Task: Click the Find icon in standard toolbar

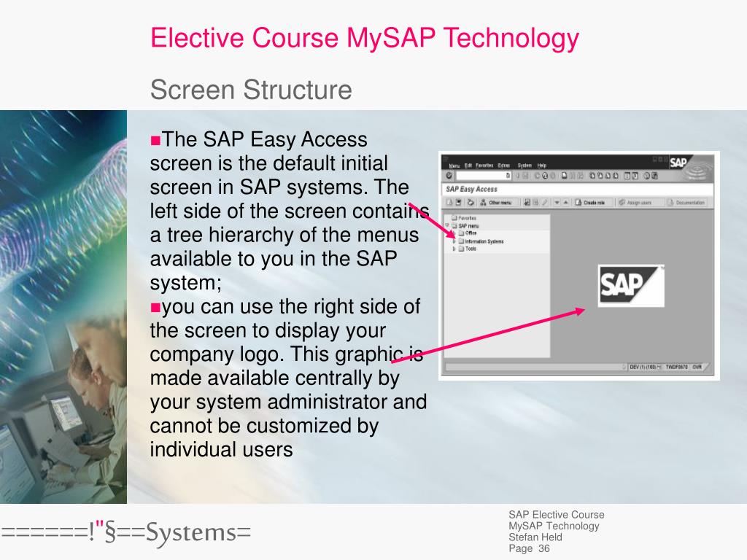Action: (x=572, y=176)
